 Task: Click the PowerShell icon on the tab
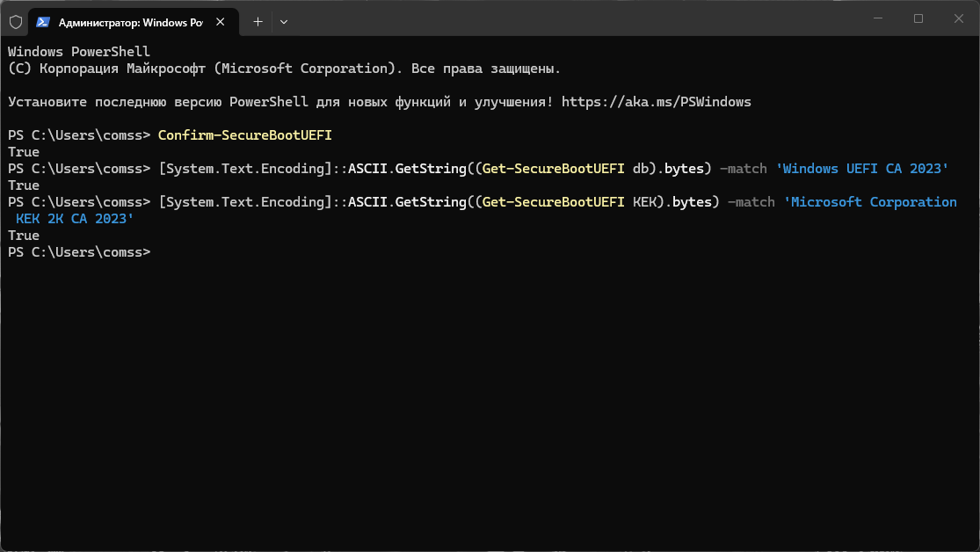(42, 20)
